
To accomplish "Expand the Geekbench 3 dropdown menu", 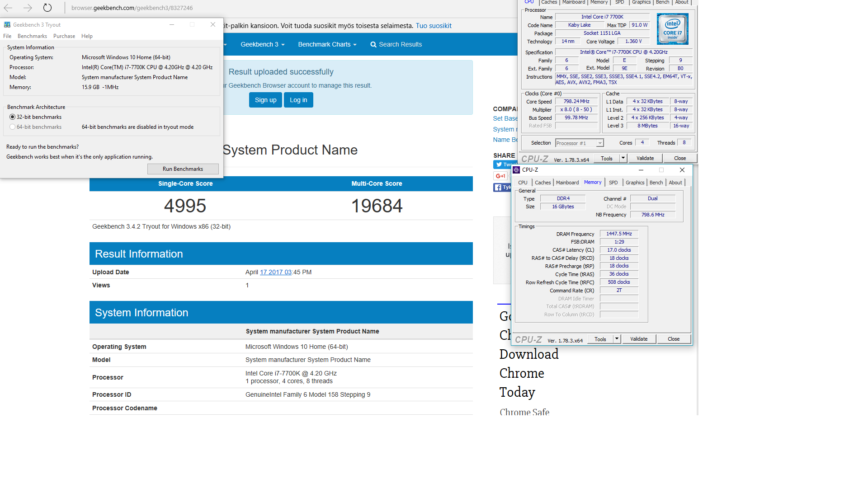I will 263,44.
